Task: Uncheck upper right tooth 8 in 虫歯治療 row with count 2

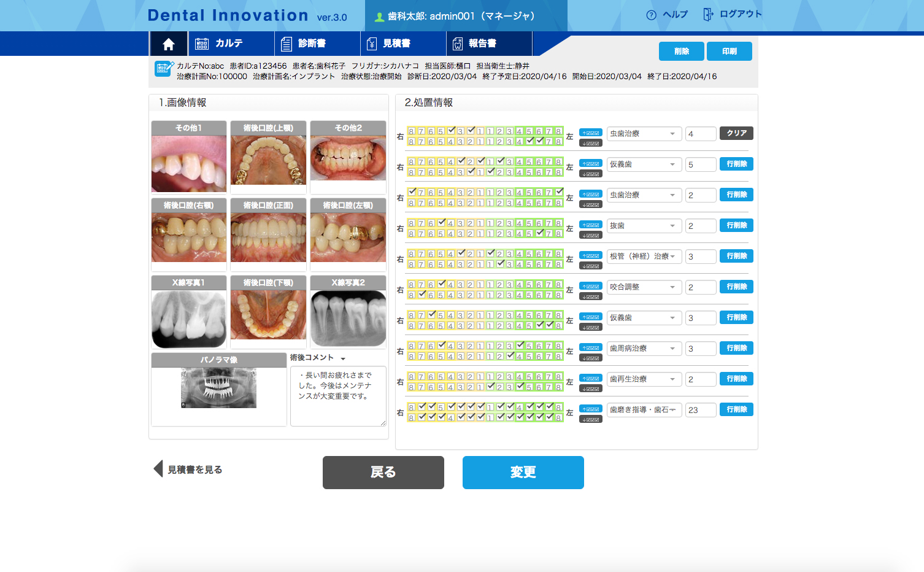Action: (412, 192)
